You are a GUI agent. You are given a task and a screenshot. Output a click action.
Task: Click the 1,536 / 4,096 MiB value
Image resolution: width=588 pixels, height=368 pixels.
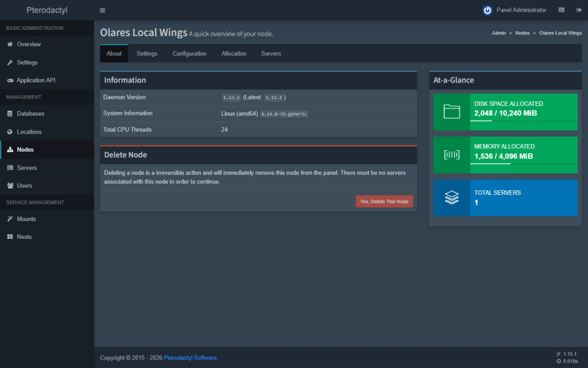pos(503,156)
